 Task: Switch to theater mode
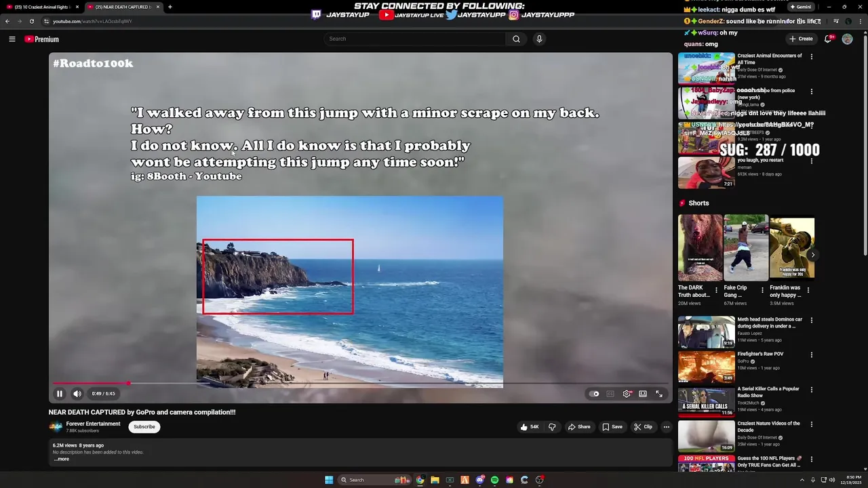[x=643, y=394]
